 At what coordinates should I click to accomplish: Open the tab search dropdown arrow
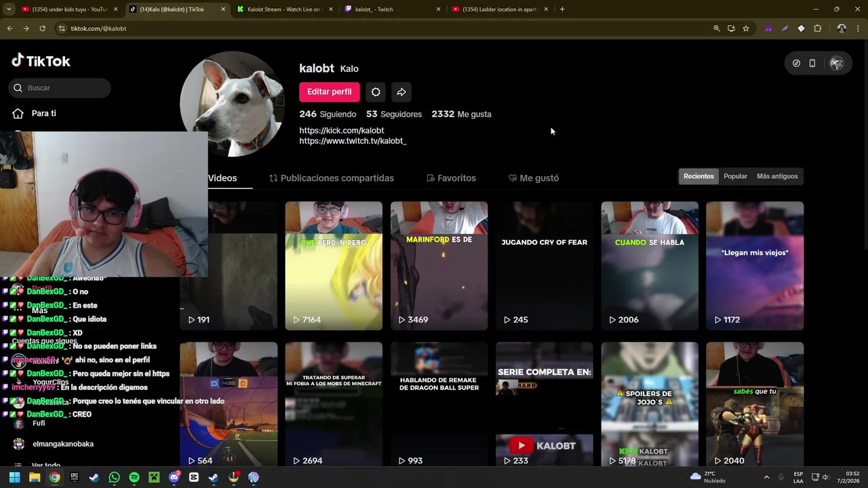click(x=9, y=9)
